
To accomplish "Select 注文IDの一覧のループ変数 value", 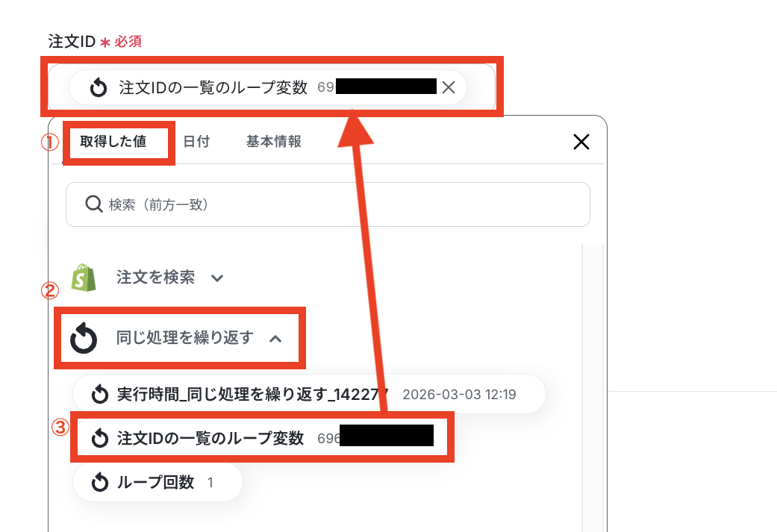I will point(262,438).
